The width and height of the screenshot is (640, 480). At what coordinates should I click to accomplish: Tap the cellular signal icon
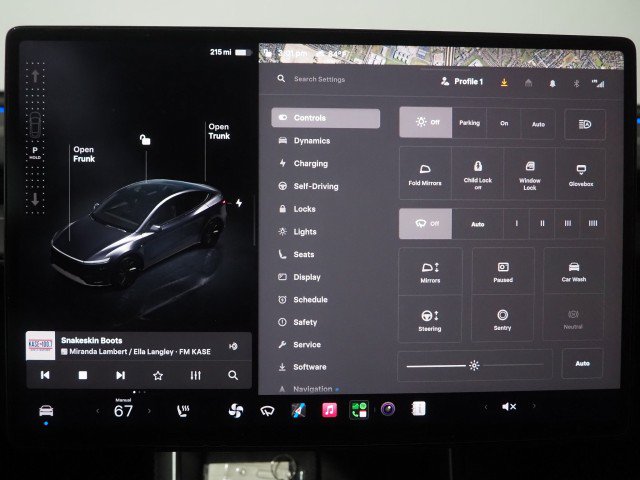[598, 84]
